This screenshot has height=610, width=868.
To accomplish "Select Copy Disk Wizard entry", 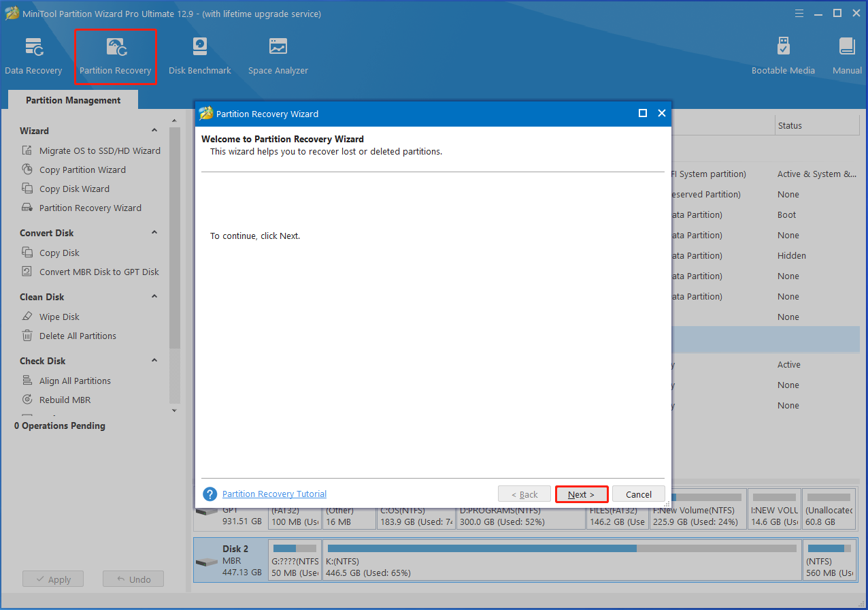I will [74, 189].
